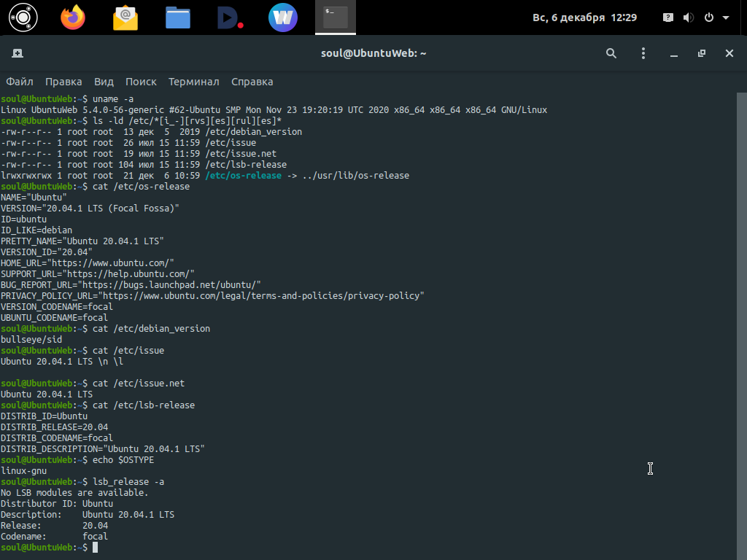Image resolution: width=747 pixels, height=560 pixels.
Task: Open the Activities overview icon
Action: (x=23, y=17)
